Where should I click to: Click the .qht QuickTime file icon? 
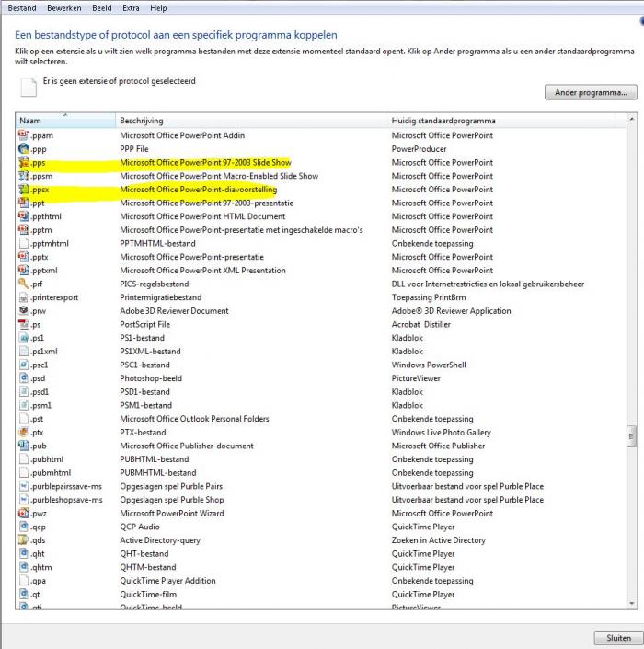(x=24, y=553)
